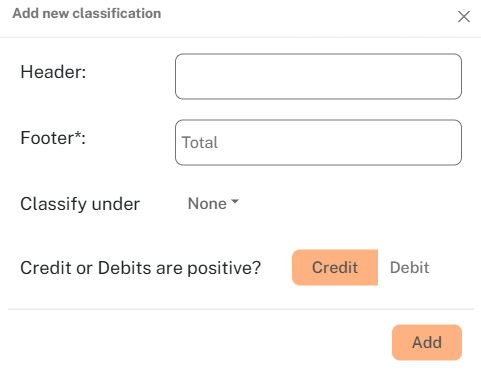
Task: Click the divider below the dialog title
Action: click(240, 37)
